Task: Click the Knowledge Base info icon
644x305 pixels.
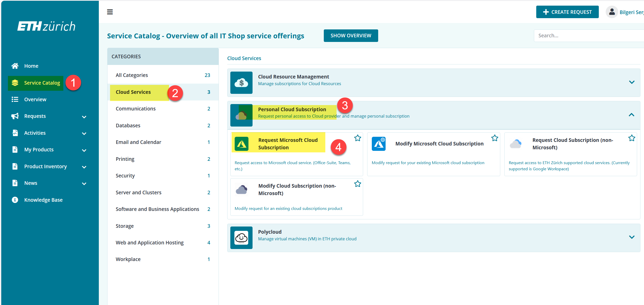Action: click(15, 200)
